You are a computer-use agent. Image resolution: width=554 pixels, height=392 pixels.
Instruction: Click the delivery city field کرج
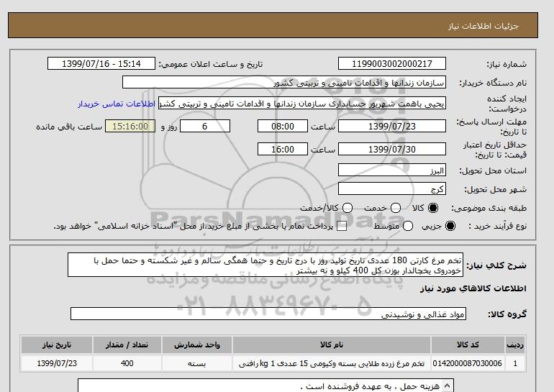(392, 188)
